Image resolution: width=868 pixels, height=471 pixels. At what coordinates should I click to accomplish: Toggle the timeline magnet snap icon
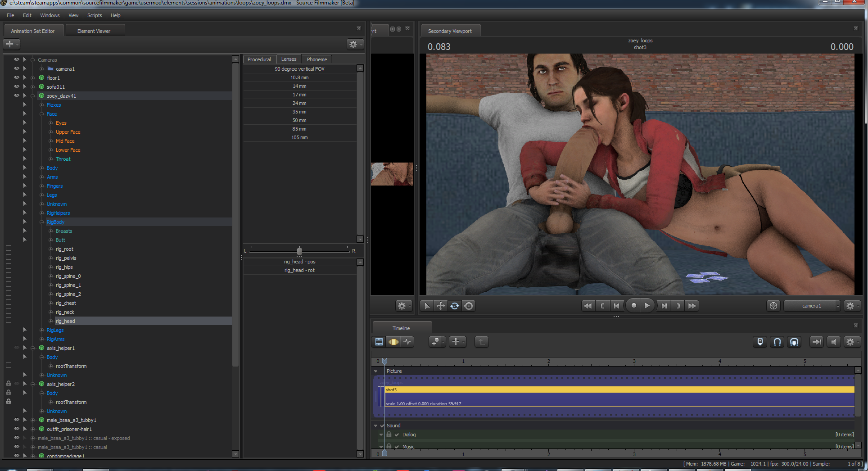777,342
